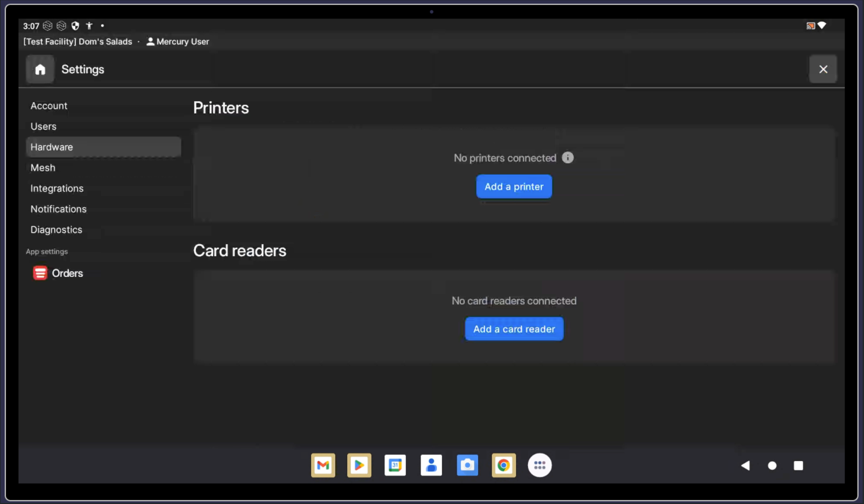Viewport: 864px width, 504px height.
Task: Close the Settings screen with X
Action: click(823, 69)
